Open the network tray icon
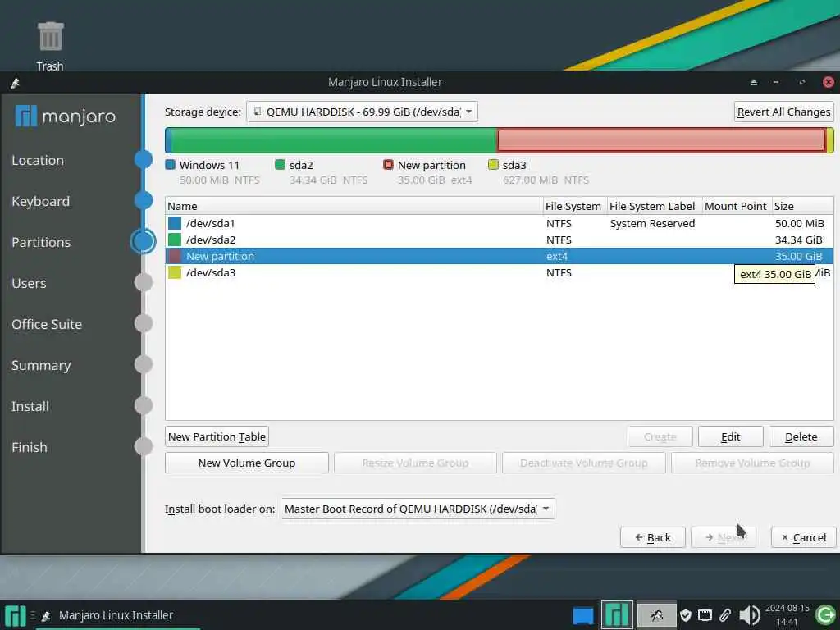The height and width of the screenshot is (630, 840). 705,615
